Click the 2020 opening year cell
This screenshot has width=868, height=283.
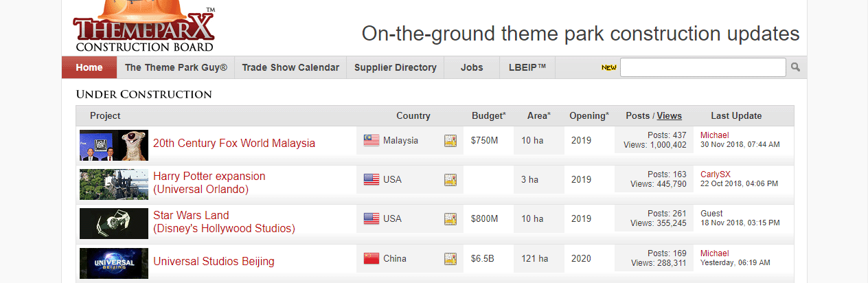tap(581, 259)
